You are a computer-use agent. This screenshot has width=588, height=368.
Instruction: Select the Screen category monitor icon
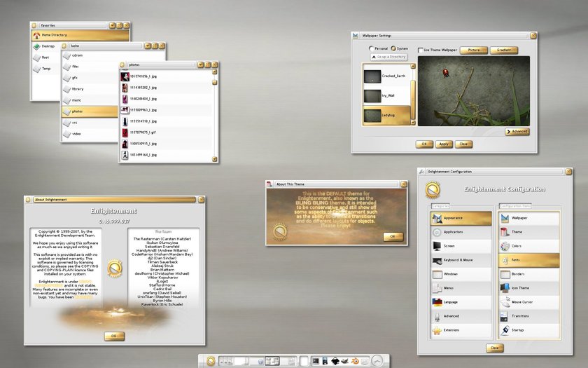437,246
